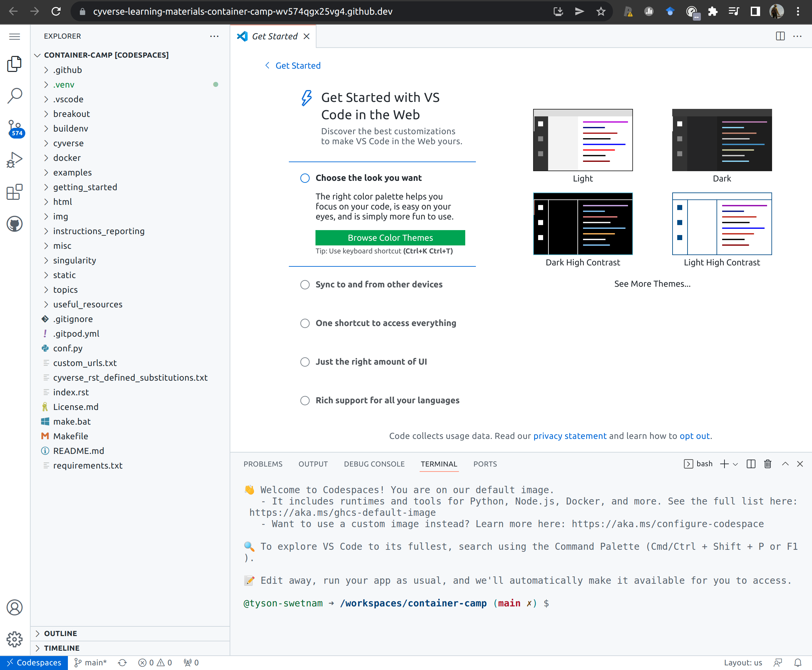Open the Explorer view icon

point(15,64)
